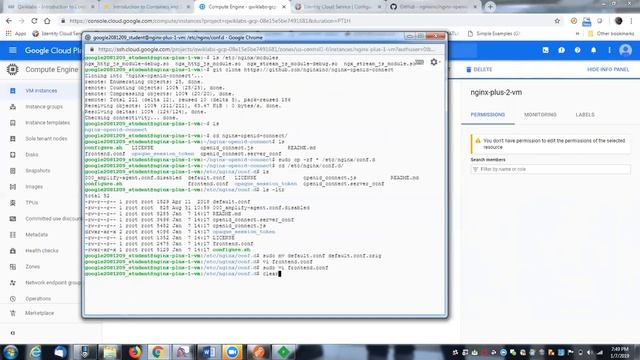Select Instance templates in sidebar

pyautogui.click(x=47, y=122)
